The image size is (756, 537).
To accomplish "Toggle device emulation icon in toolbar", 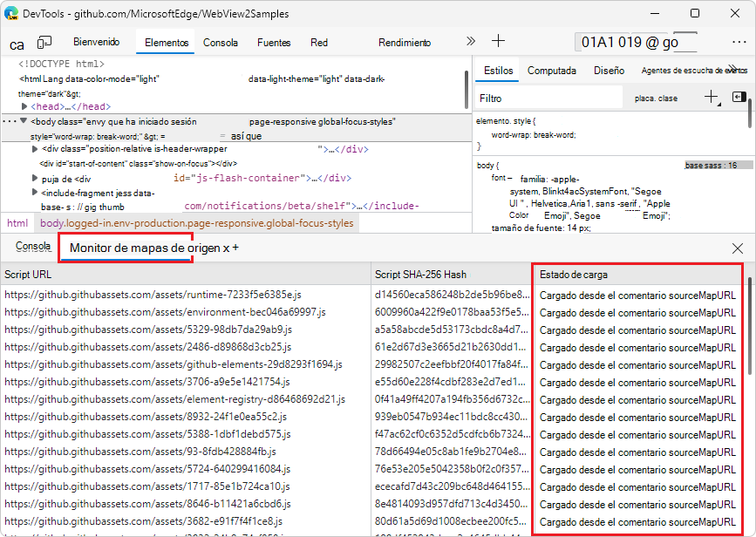I will pyautogui.click(x=44, y=43).
